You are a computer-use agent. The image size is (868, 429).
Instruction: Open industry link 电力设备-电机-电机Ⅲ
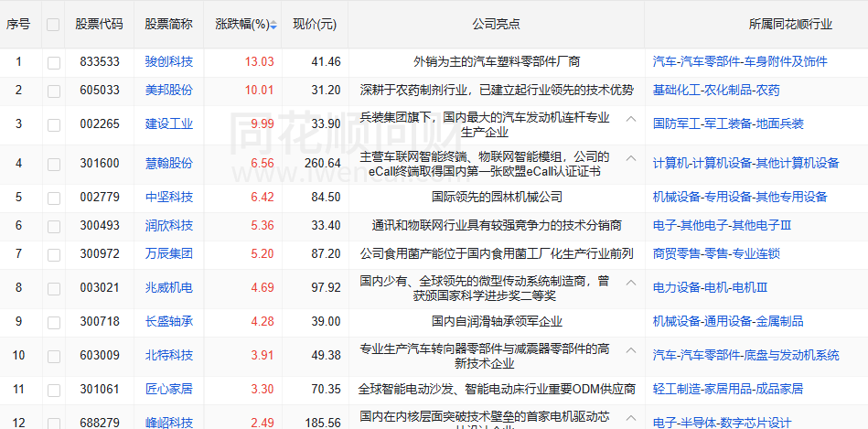[711, 288]
